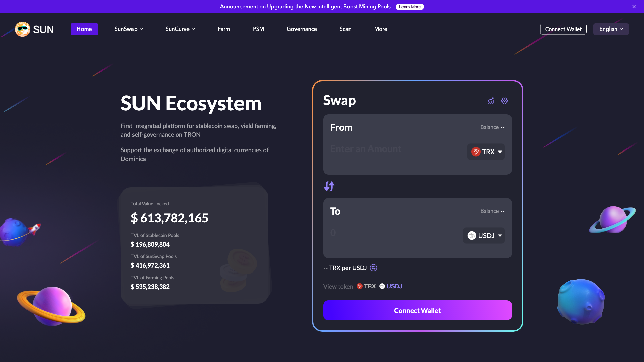Click the USDJ token icon in To selector
This screenshot has width=644, height=362.
point(472,236)
